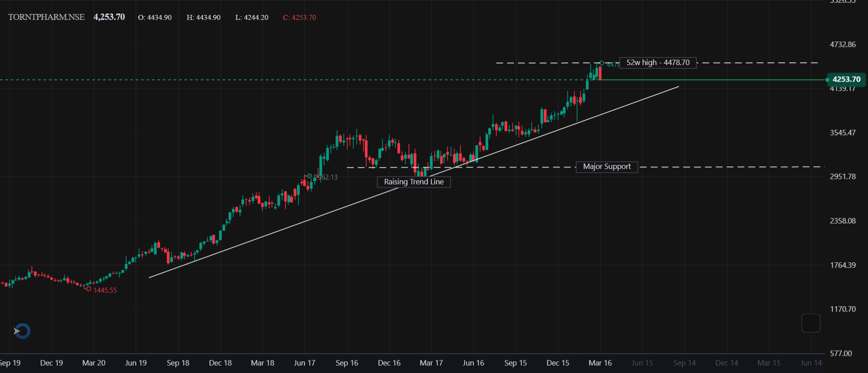This screenshot has height=373, width=868.
Task: Click the 577.00 price axis label
Action: click(x=841, y=354)
